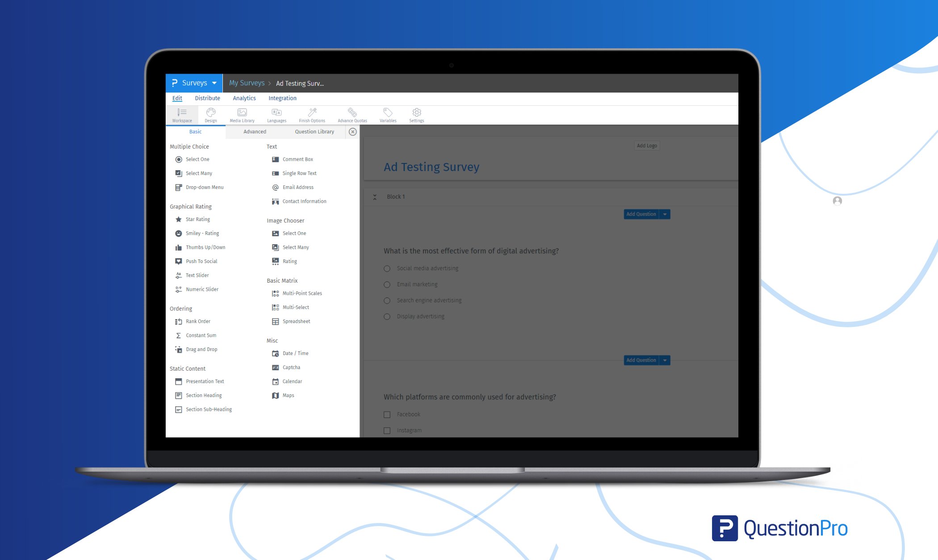Switch to the Question Library tab
The height and width of the screenshot is (560, 938).
click(314, 132)
